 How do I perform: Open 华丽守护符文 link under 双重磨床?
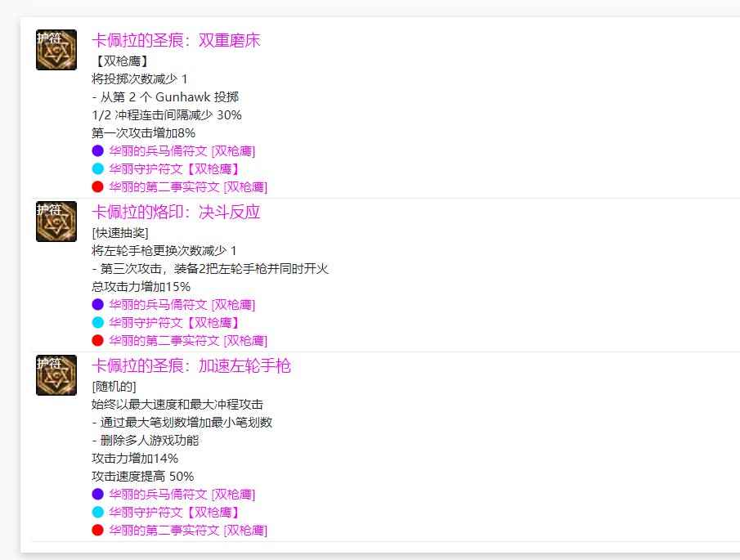[175, 169]
